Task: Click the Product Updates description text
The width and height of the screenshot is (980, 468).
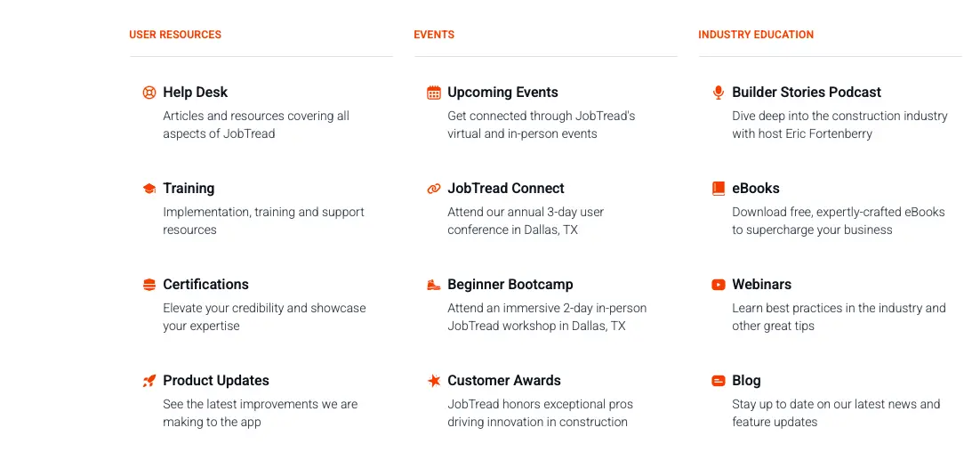Action: [x=260, y=413]
